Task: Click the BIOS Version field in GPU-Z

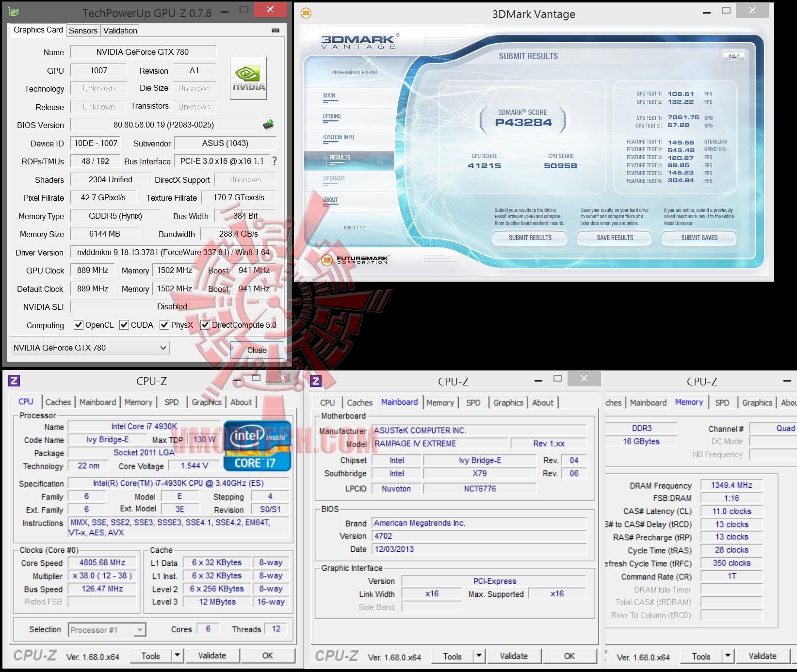Action: [x=163, y=125]
